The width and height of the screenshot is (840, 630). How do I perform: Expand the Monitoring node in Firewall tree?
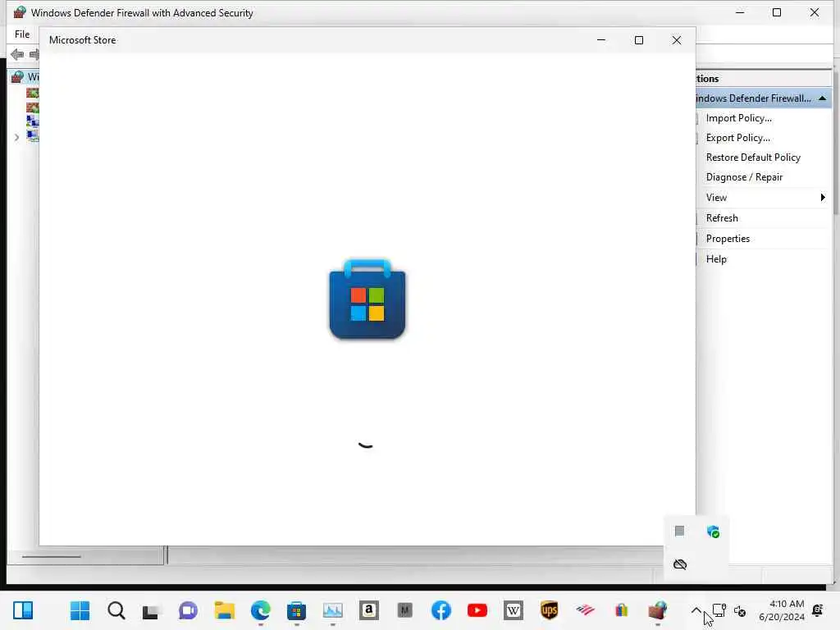[16, 137]
